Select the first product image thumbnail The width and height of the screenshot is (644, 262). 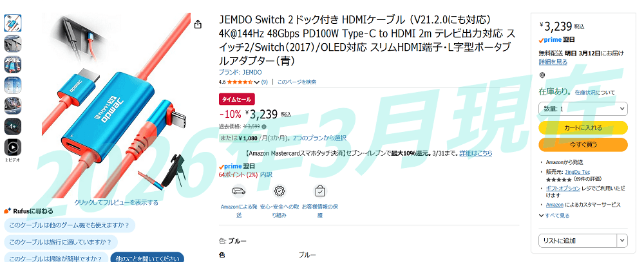13,23
